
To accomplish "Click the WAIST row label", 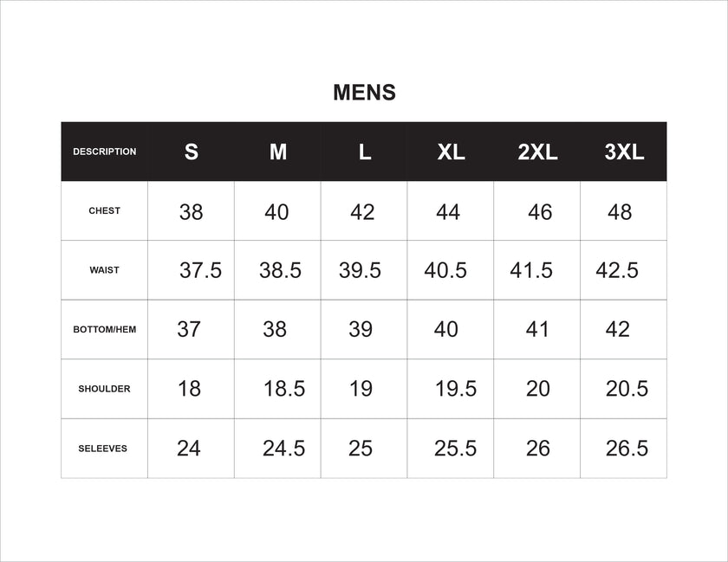I will pos(104,270).
